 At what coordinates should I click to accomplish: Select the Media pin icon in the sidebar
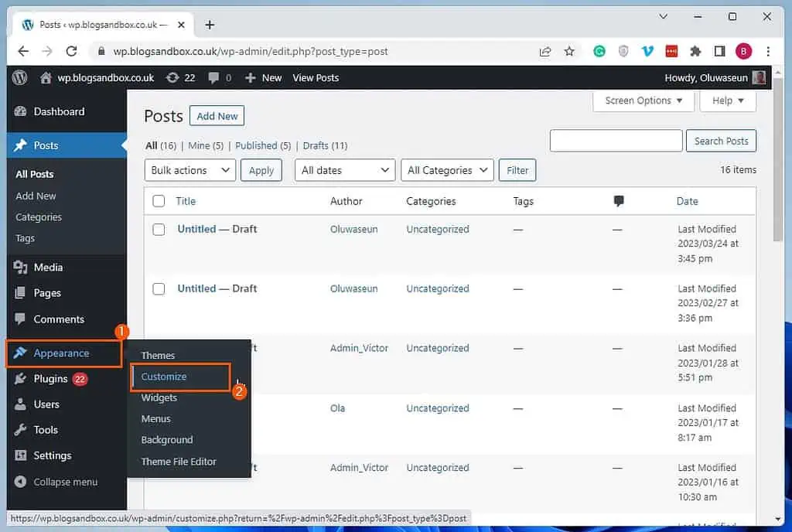pyautogui.click(x=19, y=268)
